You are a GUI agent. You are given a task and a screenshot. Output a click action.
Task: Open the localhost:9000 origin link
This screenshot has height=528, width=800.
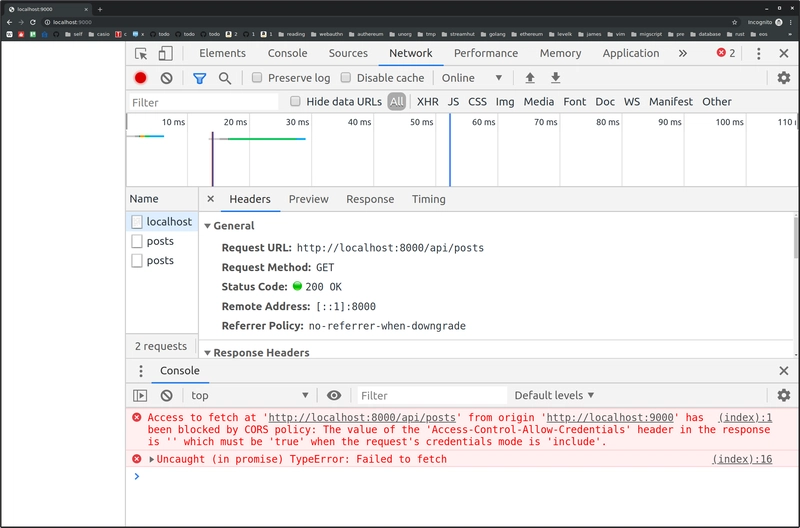tap(610, 418)
